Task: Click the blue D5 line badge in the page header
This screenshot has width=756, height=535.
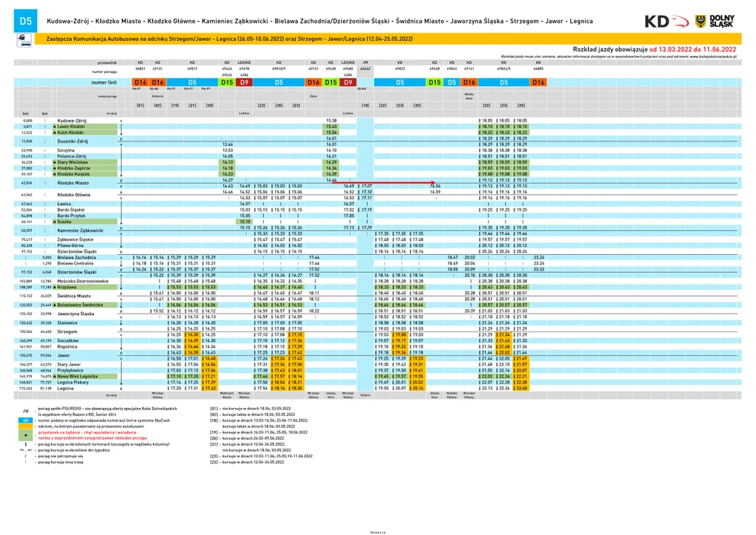Action: 25,21
